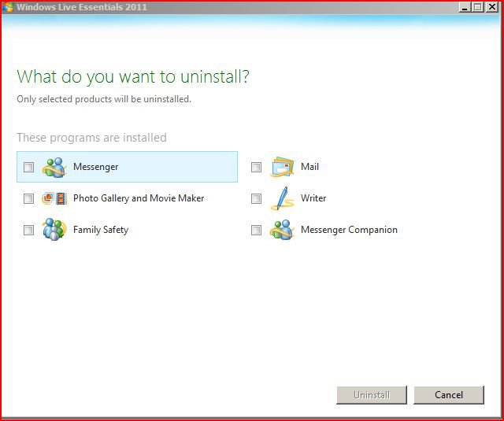Click 'What do you want to uninstall?' heading
Screen dimensions: 504x421
click(133, 77)
